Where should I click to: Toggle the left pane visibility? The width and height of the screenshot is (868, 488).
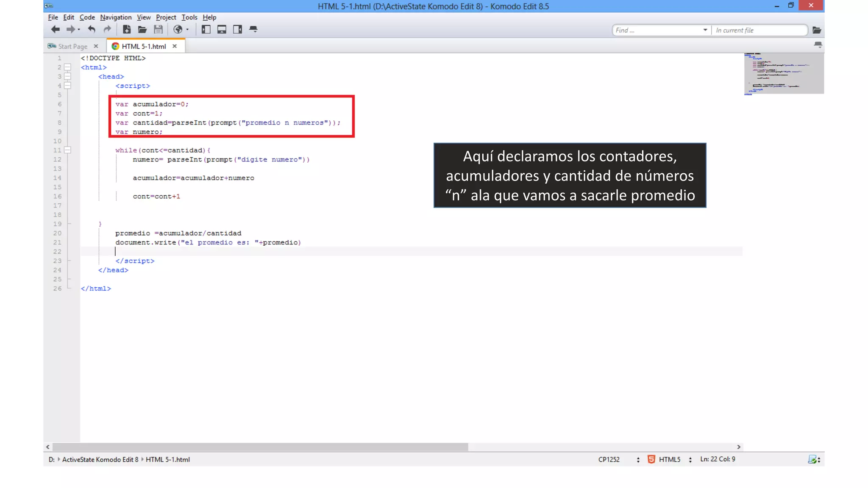click(206, 29)
